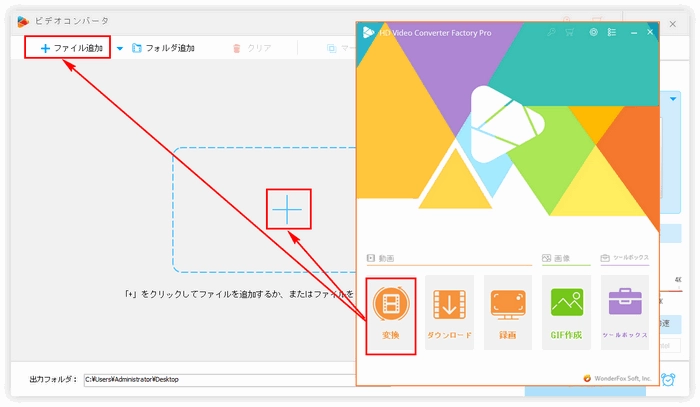Image resolution: width=700 pixels, height=407 pixels.
Task: Click the ファイル追加 button
Action: [x=71, y=48]
